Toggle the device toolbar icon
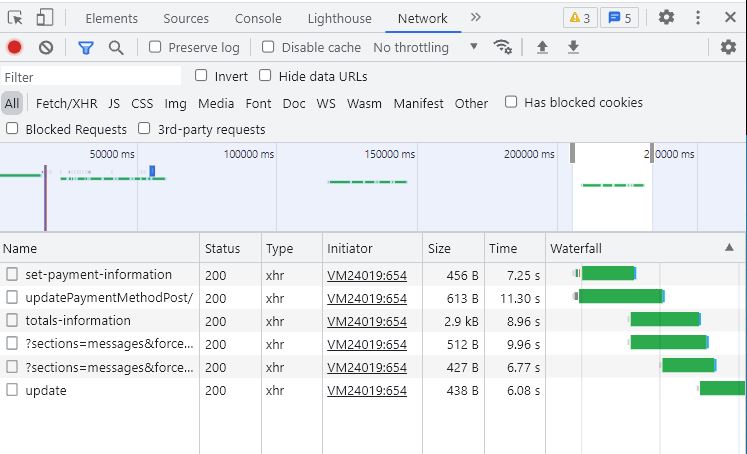 click(x=45, y=18)
